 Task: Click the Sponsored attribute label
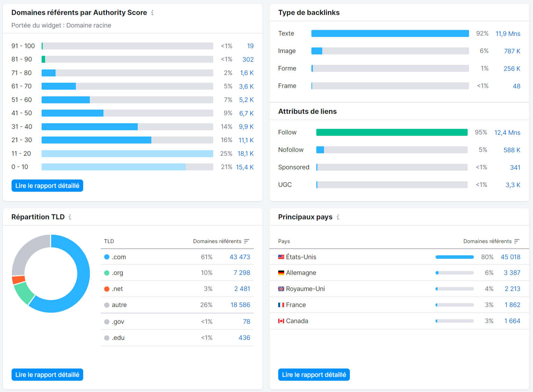(x=294, y=167)
